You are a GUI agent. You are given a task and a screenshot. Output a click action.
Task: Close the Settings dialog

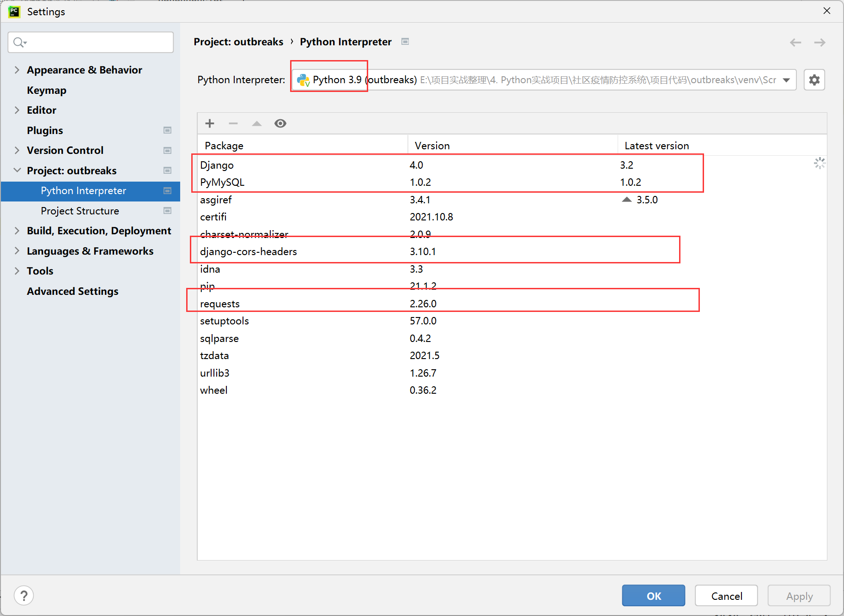tap(827, 11)
